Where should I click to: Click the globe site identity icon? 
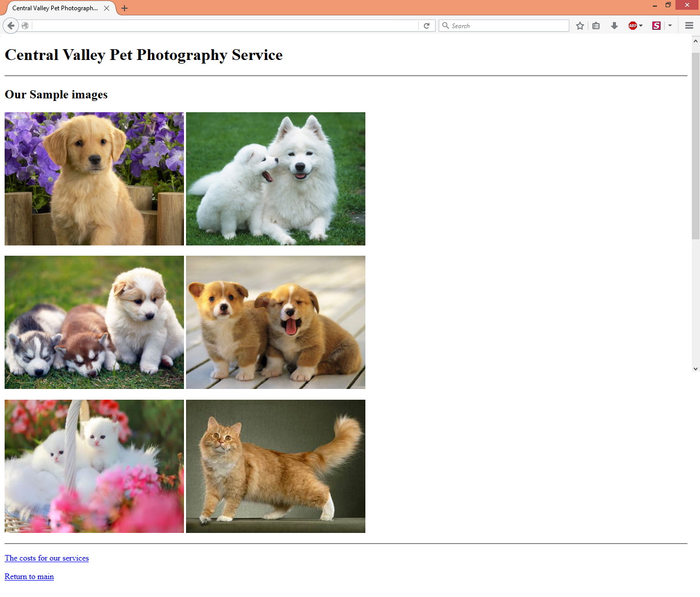pyautogui.click(x=25, y=26)
